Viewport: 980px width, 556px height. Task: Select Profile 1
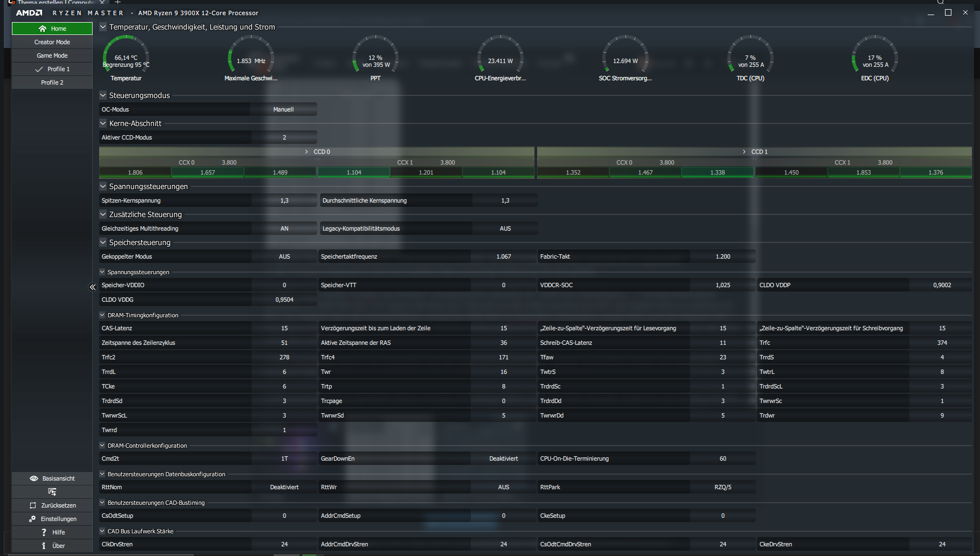52,69
